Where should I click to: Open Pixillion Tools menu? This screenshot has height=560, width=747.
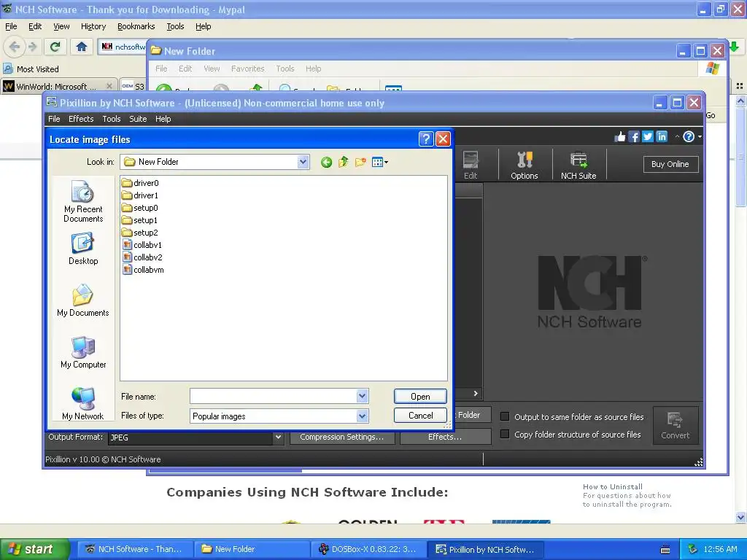point(112,119)
